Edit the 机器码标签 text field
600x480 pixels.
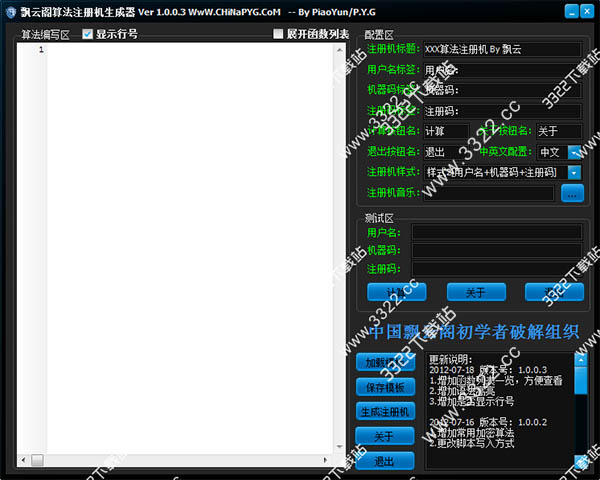pos(502,90)
